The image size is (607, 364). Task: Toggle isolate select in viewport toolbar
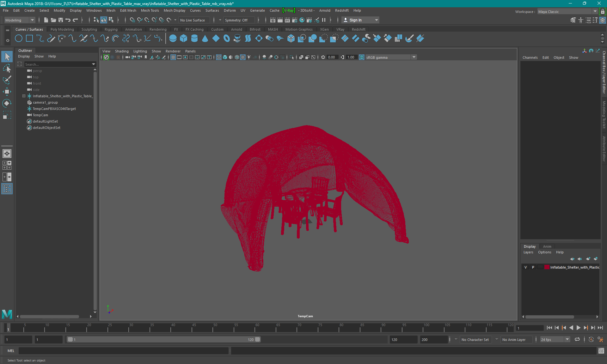[292, 57]
